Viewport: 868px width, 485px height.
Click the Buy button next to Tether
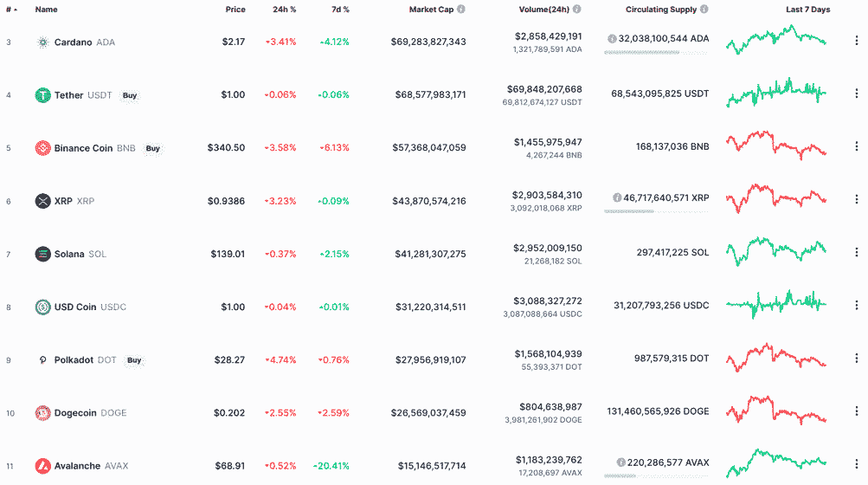(x=130, y=95)
